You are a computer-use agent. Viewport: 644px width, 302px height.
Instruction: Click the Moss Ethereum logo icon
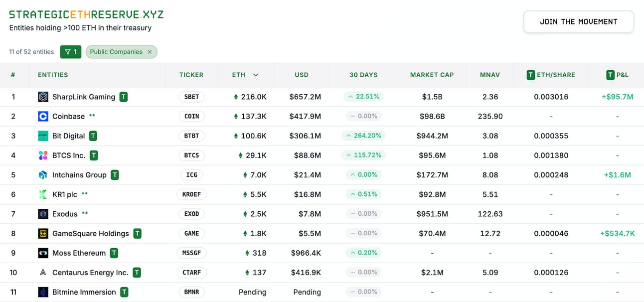(43, 253)
